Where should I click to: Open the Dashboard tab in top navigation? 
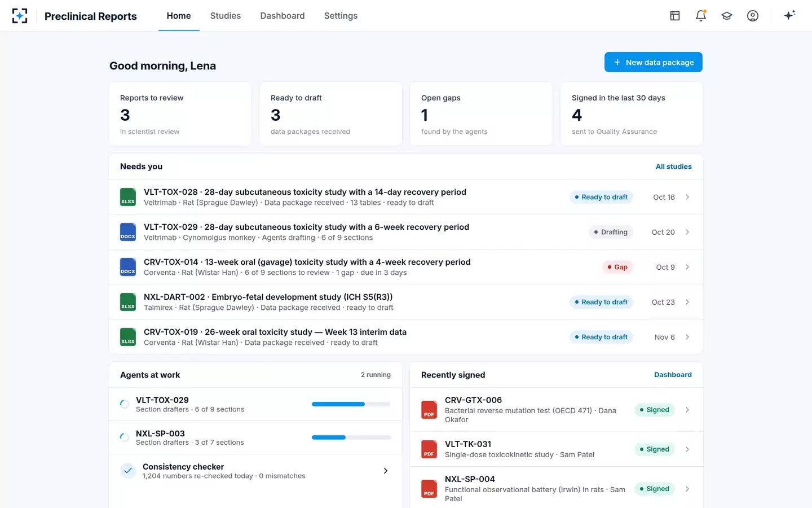pyautogui.click(x=283, y=16)
